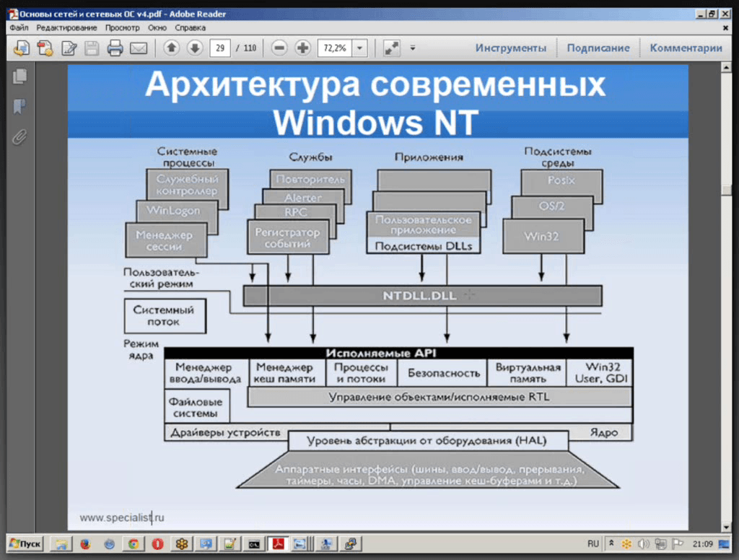Click the show desktop icon beside the clock

724,544
